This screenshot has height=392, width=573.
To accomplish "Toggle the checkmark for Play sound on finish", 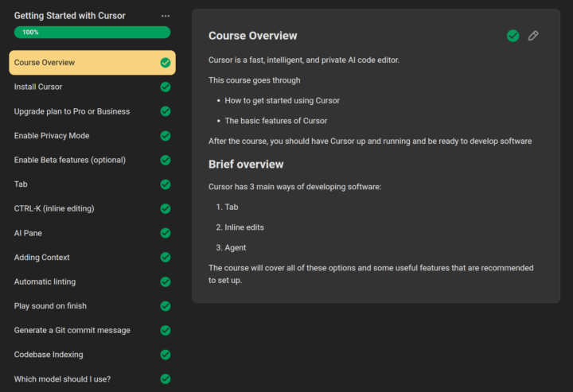I will pyautogui.click(x=166, y=306).
